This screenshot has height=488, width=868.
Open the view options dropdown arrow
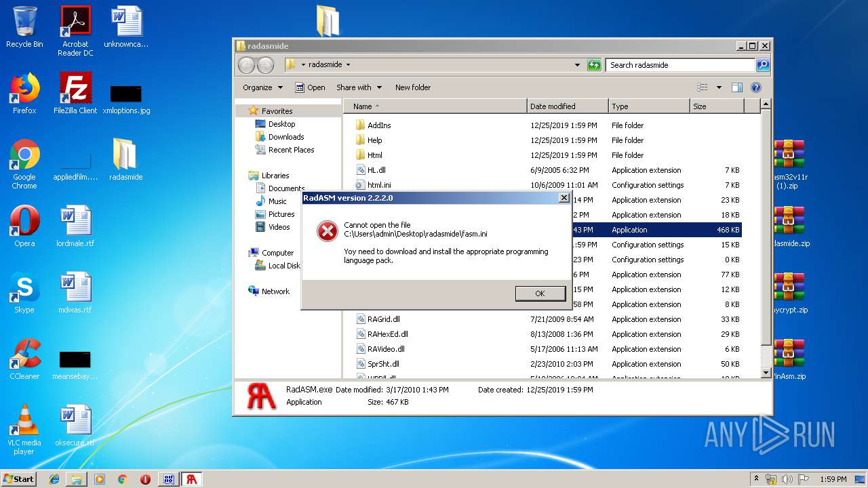719,87
